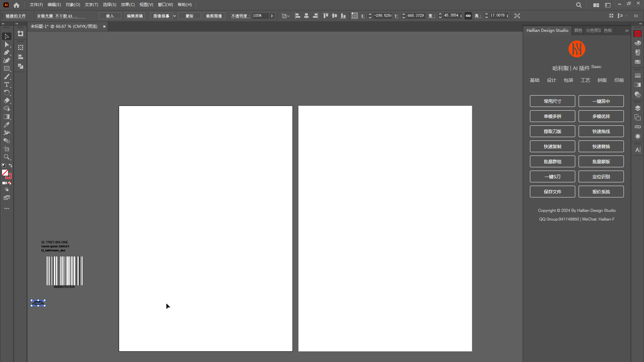
Task: Switch to the 印前 plugin tab
Action: [619, 80]
